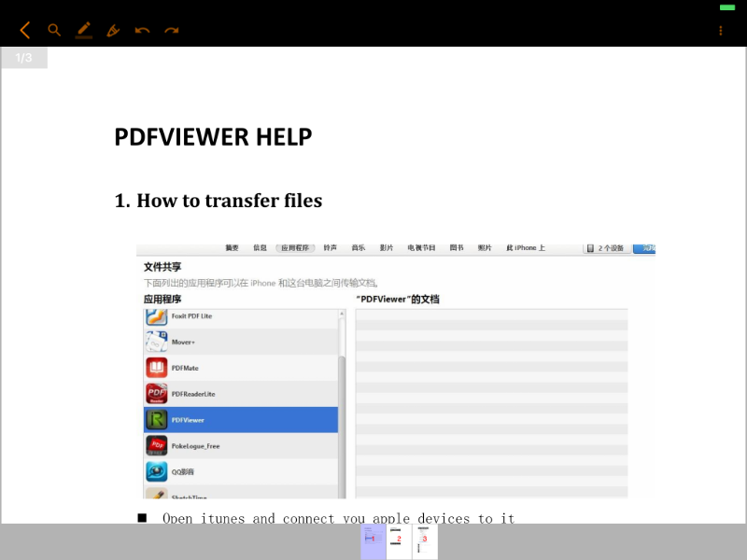Jump to page 2 thumbnail

point(399,541)
